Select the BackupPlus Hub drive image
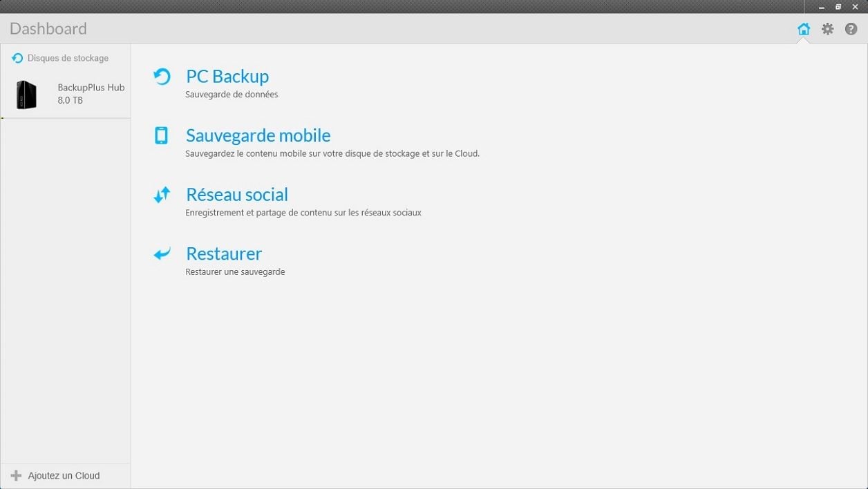 26,94
